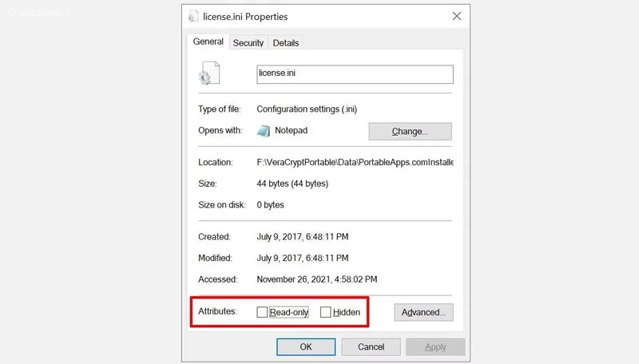Viewport: 639px width, 364px height.
Task: Open the Advanced... attributes dialog
Action: coord(423,312)
